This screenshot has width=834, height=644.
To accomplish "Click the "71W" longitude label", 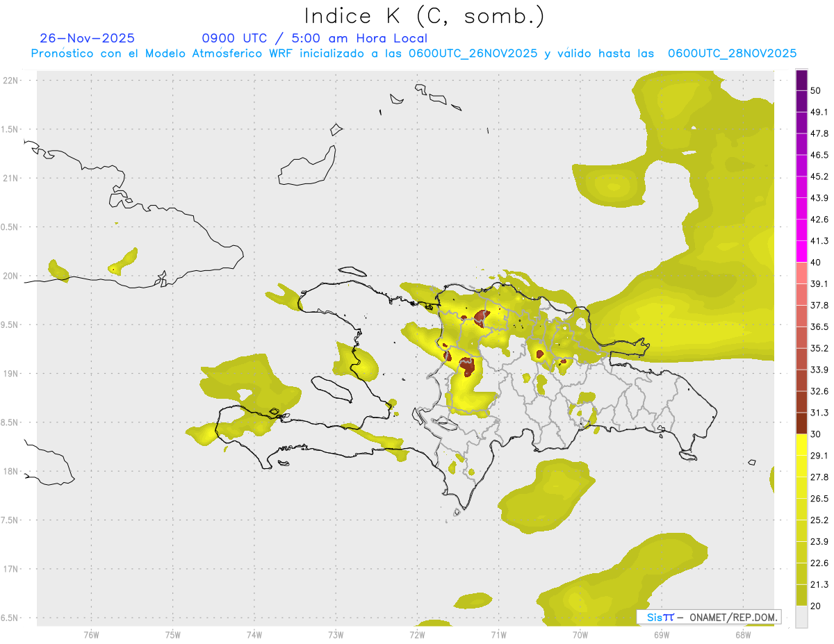I will coord(498,634).
